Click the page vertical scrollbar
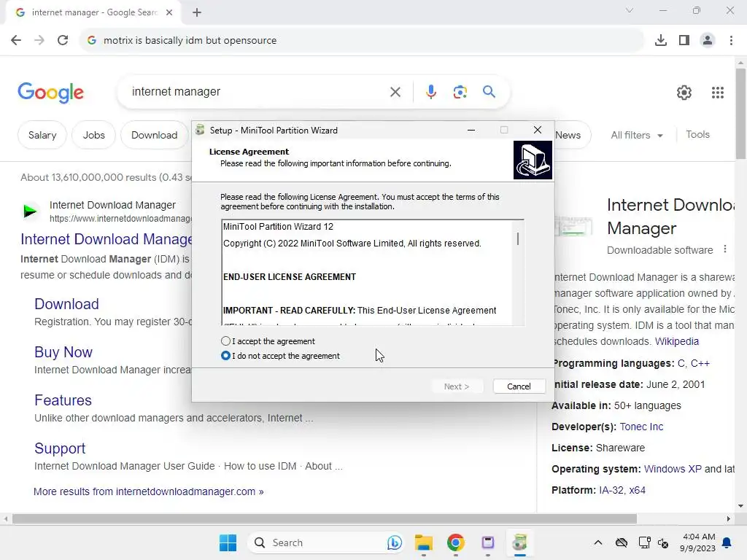The image size is (747, 560). (x=740, y=114)
